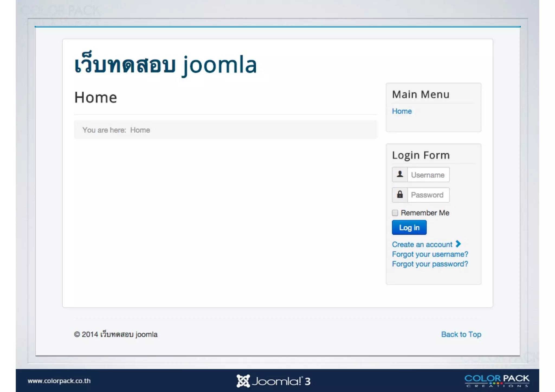Click the user icon beside Username field
This screenshot has height=392, width=555.
coord(400,175)
